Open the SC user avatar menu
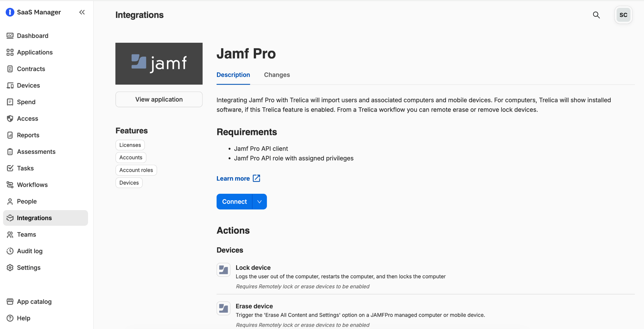Image resolution: width=644 pixels, height=329 pixels. pyautogui.click(x=623, y=15)
